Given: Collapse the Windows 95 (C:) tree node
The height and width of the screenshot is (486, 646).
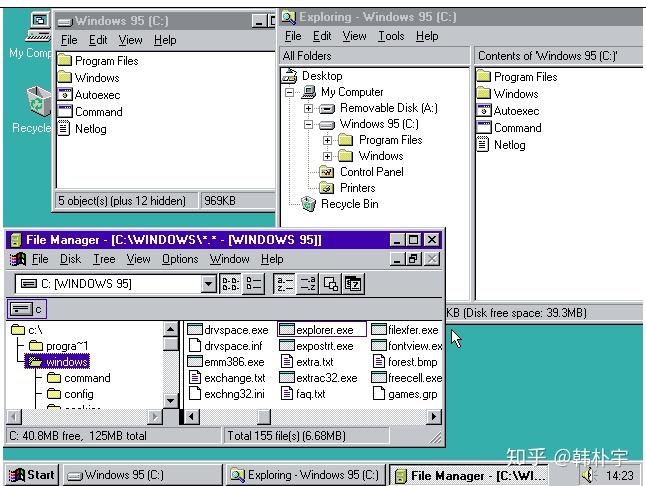Looking at the screenshot, I should pyautogui.click(x=308, y=124).
